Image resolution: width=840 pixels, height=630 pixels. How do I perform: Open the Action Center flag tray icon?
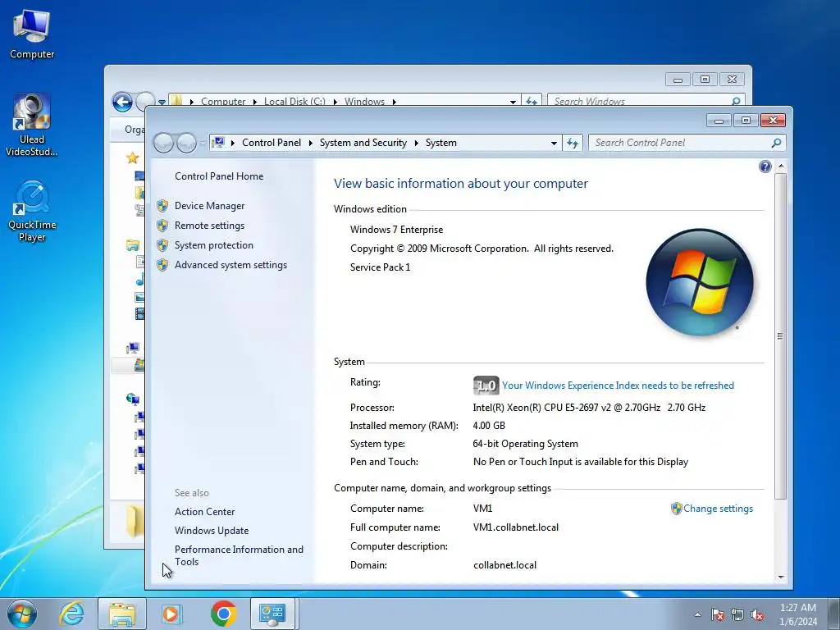(718, 614)
